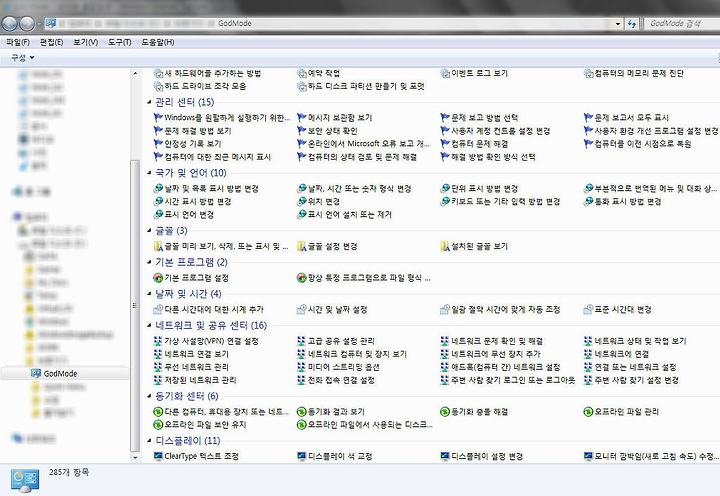Open the 파일(F) menu
The height and width of the screenshot is (496, 720).
click(x=18, y=42)
